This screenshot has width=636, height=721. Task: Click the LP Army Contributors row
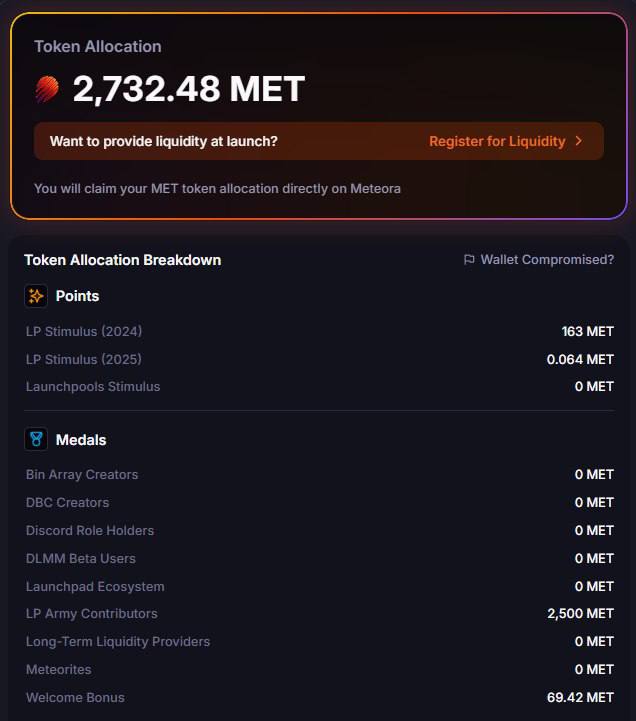click(x=319, y=613)
